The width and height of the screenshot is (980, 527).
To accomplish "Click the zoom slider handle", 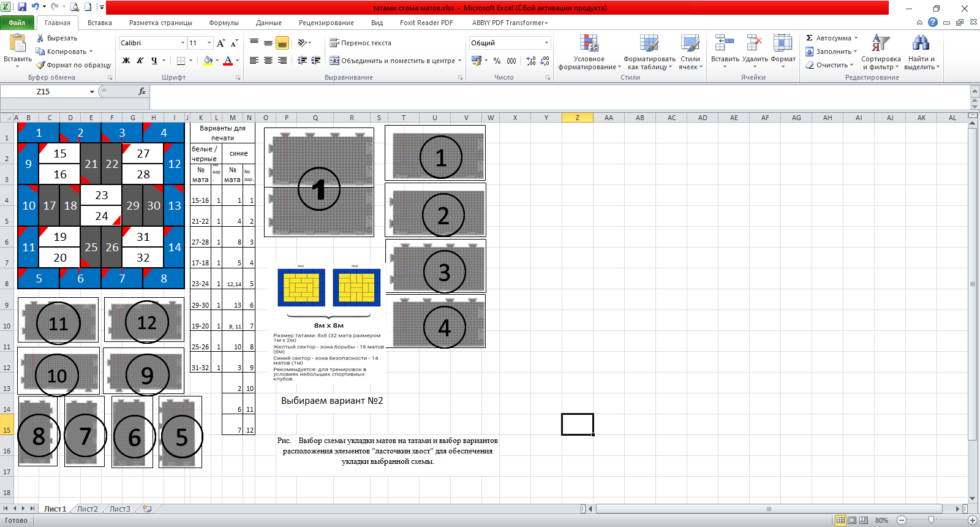I will (931, 520).
